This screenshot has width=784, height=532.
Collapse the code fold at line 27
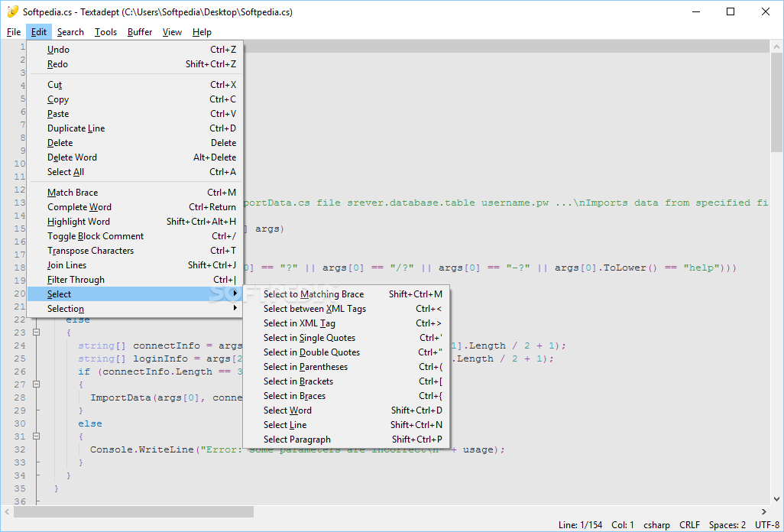37,384
